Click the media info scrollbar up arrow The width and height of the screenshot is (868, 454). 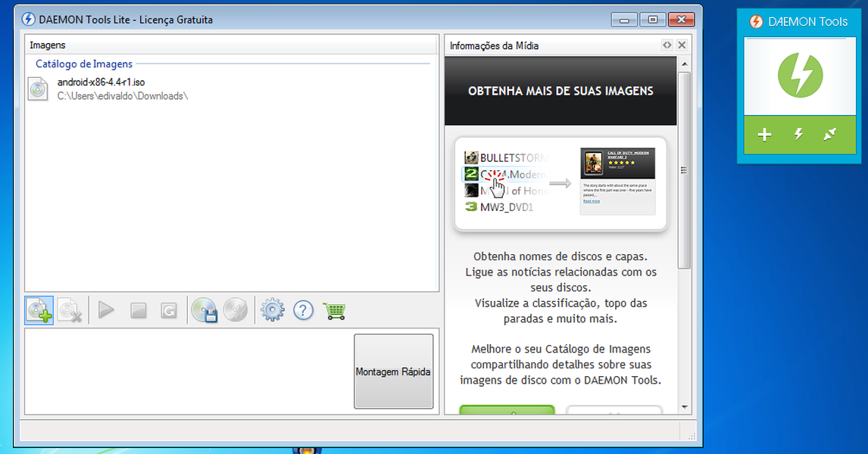tap(684, 64)
